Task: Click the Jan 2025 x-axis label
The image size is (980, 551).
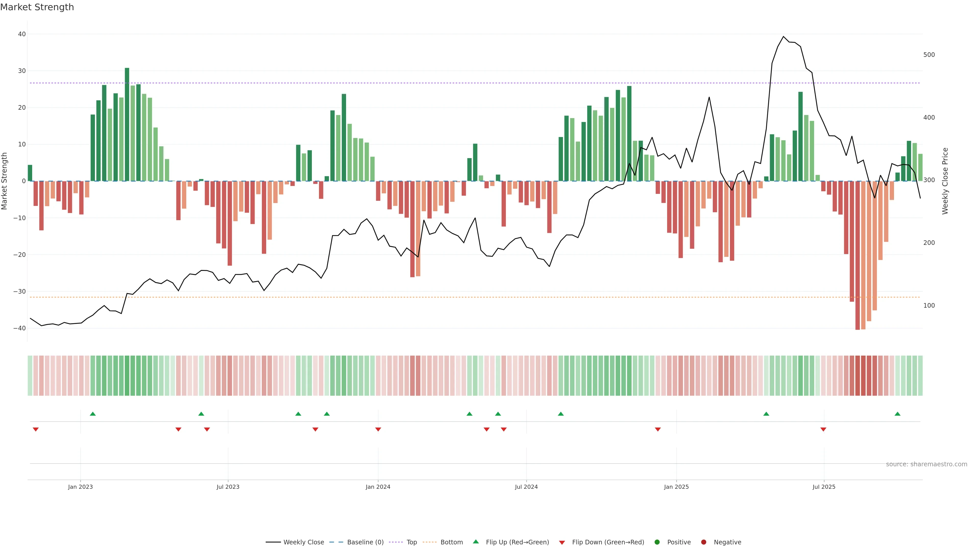Action: [676, 487]
